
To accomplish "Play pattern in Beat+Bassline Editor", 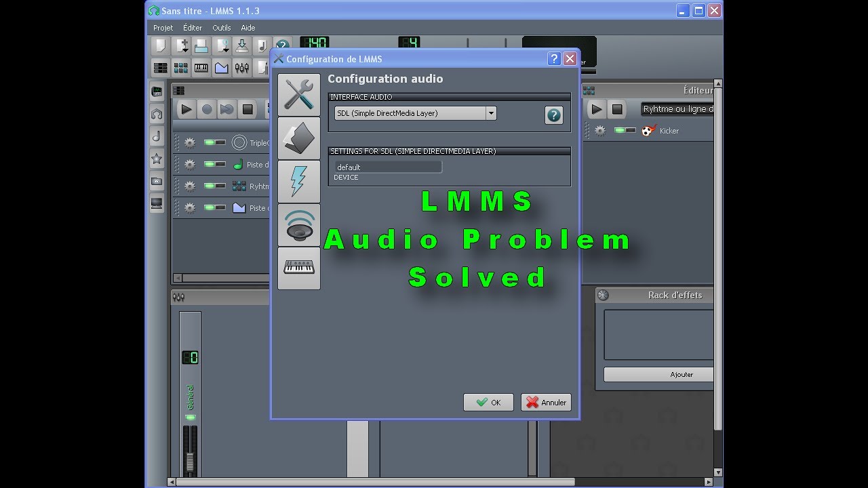I will coord(597,109).
